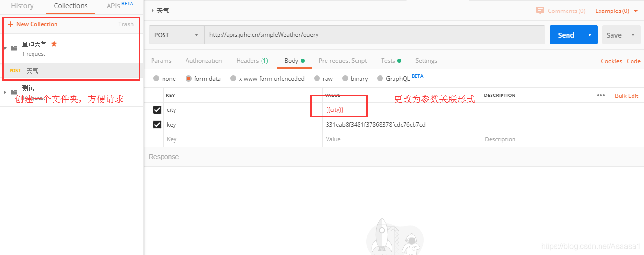Click the empty Description input field
Image resolution: width=644 pixels, height=255 pixels.
[x=562, y=139]
